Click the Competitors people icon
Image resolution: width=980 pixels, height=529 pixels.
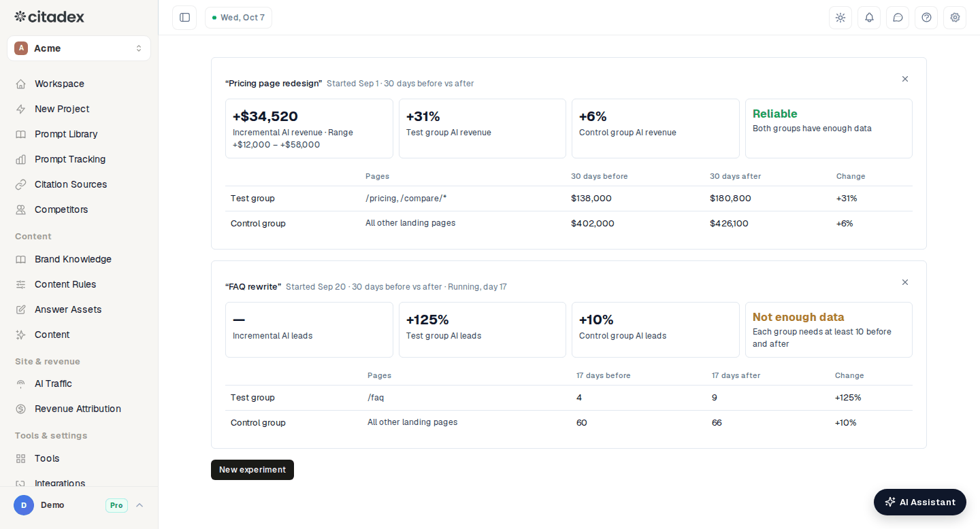pyautogui.click(x=21, y=209)
